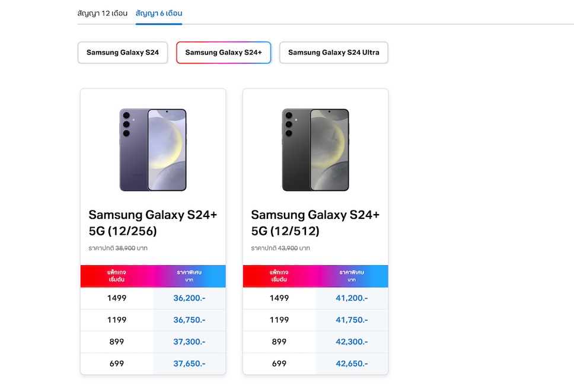Switch to the 12-month contract tab
574x392 pixels.
(102, 13)
